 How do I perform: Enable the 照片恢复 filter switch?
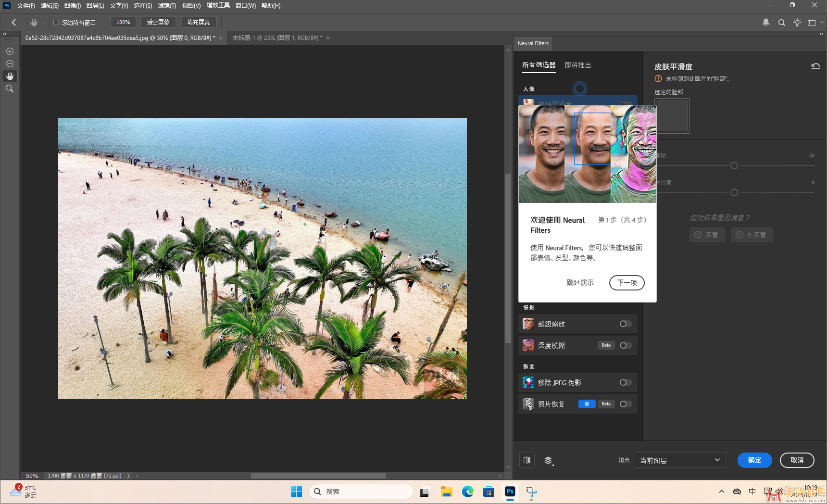tap(626, 404)
